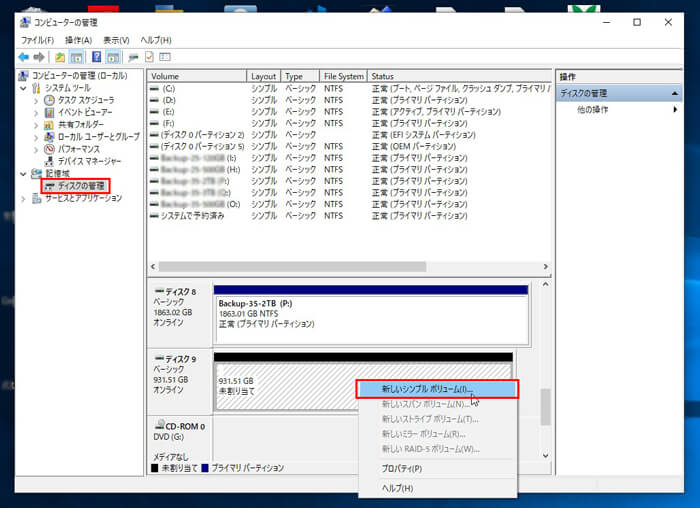This screenshot has width=700, height=508.
Task: Toggle the Show/Hide console tree icon
Action: (x=77, y=57)
